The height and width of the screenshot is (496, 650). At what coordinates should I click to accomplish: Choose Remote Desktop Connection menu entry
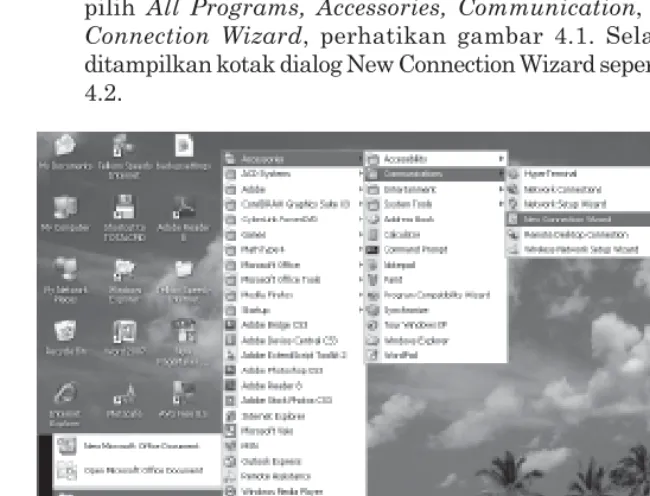(578, 235)
